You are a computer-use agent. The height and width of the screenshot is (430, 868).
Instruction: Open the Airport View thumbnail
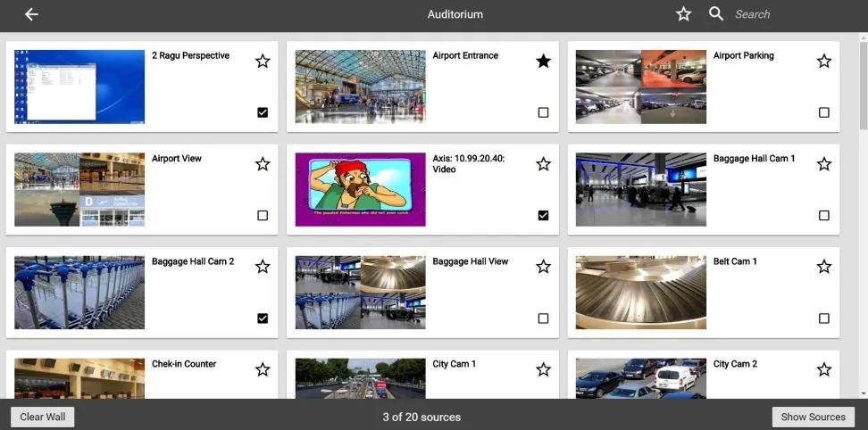coord(79,190)
